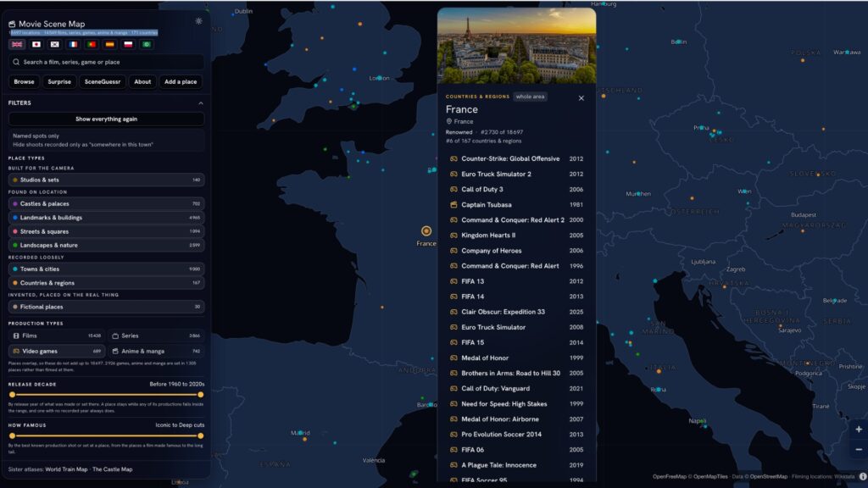Zoom in the map with plus button
868x488 pixels.
(x=859, y=430)
